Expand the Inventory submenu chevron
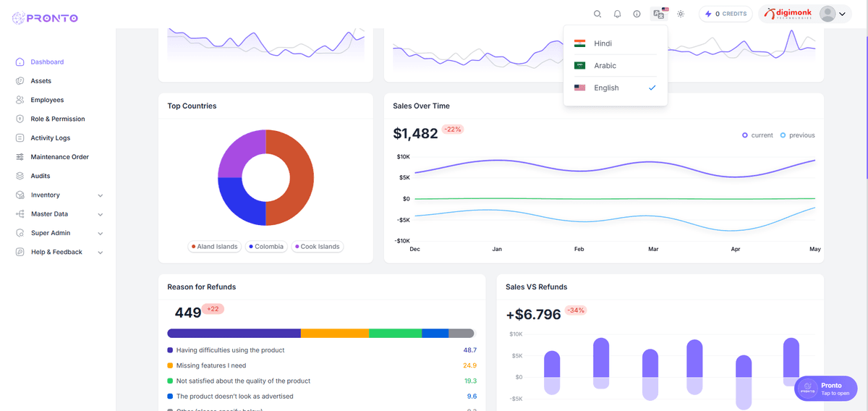The image size is (868, 411). coord(101,195)
